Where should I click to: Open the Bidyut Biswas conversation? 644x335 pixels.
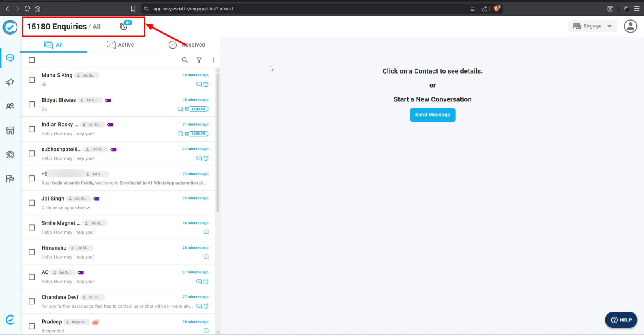(59, 100)
